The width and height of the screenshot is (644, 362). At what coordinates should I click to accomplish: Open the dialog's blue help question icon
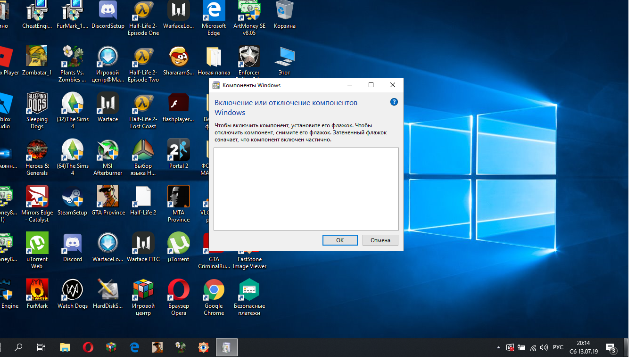(394, 102)
